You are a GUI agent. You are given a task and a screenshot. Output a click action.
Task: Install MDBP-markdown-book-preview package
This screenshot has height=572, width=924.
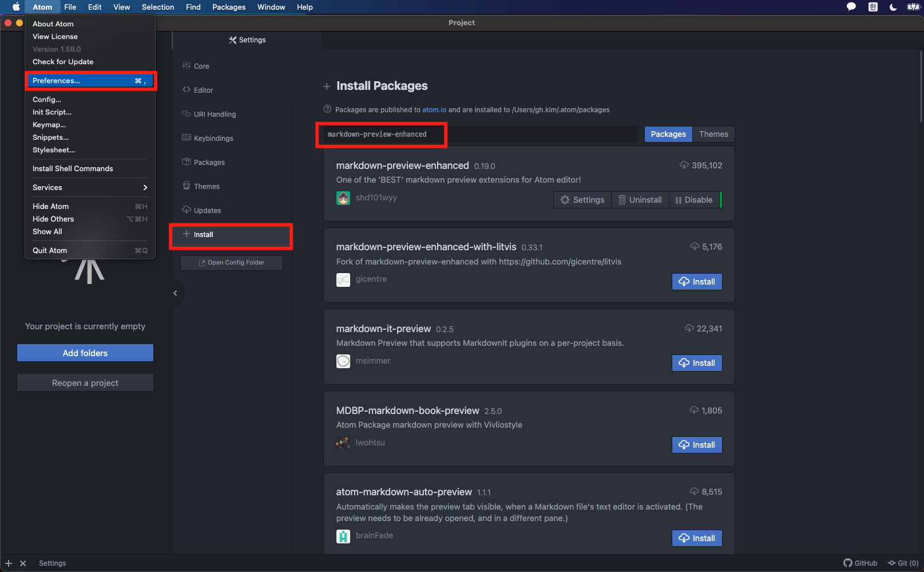point(697,445)
